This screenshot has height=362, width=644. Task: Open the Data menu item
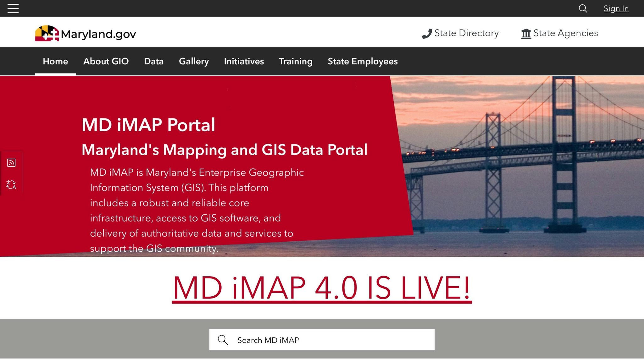[154, 61]
